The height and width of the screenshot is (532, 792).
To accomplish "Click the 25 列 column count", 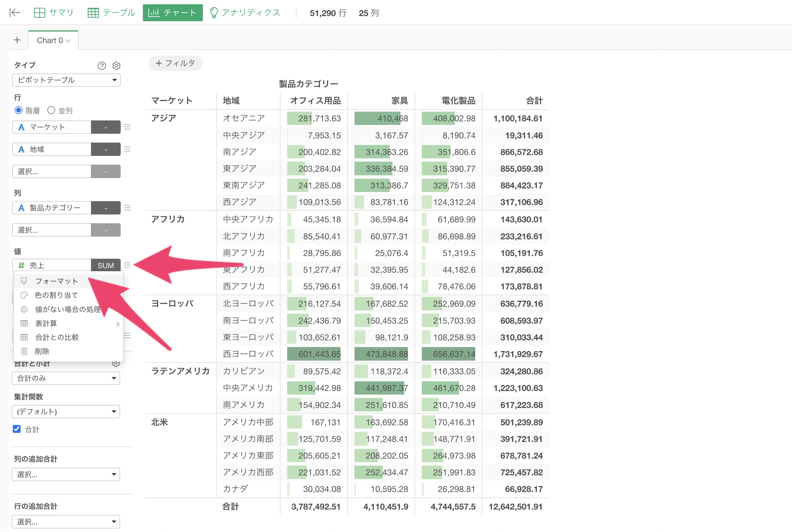I will tap(369, 13).
